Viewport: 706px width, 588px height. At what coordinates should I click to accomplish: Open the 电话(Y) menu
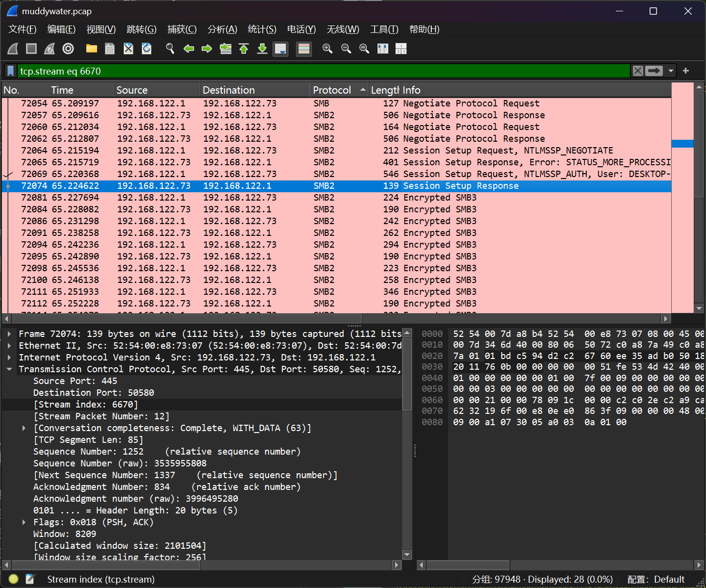click(x=301, y=29)
